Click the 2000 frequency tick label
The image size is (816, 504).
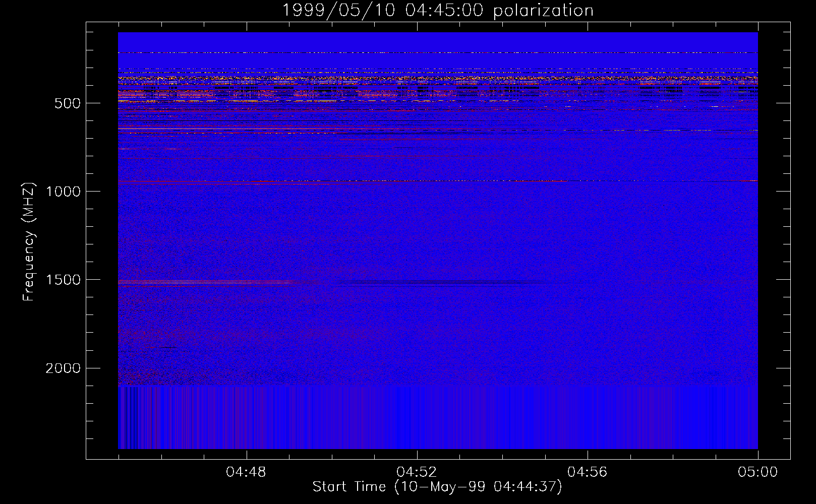point(63,368)
